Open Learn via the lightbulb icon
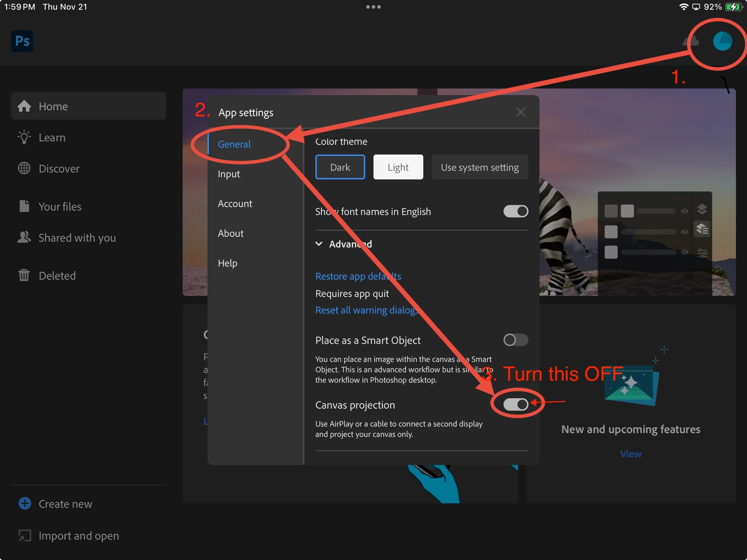 click(x=24, y=137)
